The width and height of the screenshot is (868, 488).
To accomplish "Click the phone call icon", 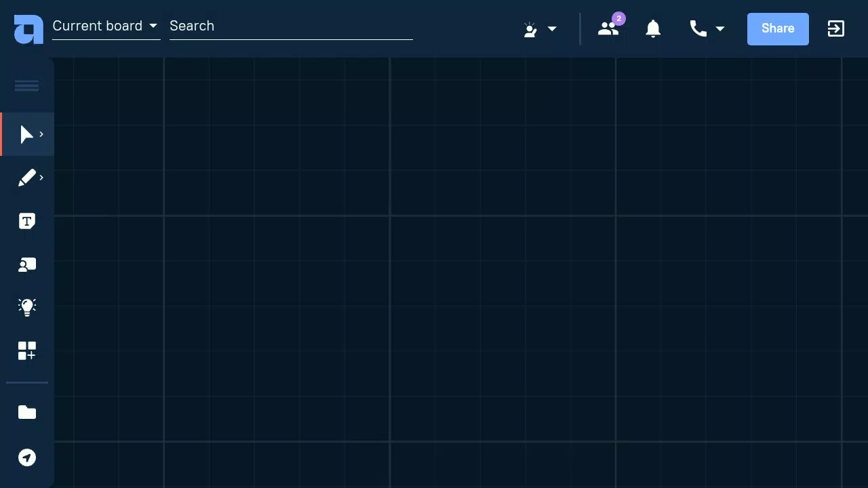I will 698,28.
